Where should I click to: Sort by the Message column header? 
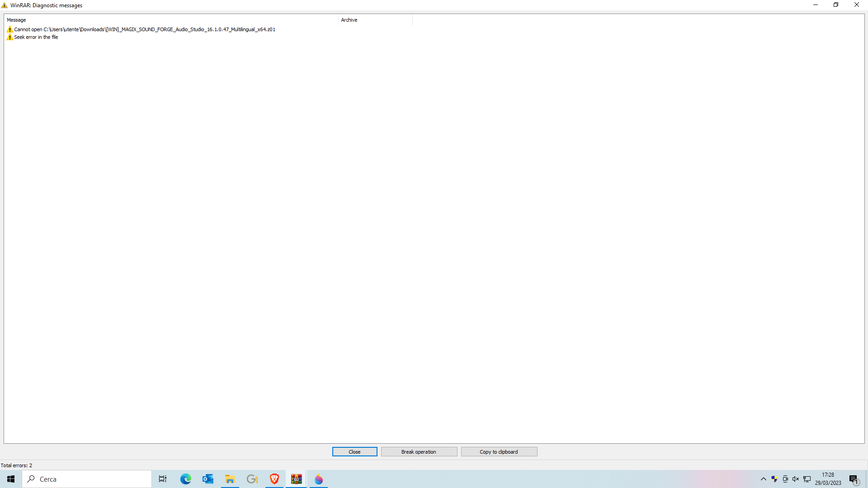(171, 20)
